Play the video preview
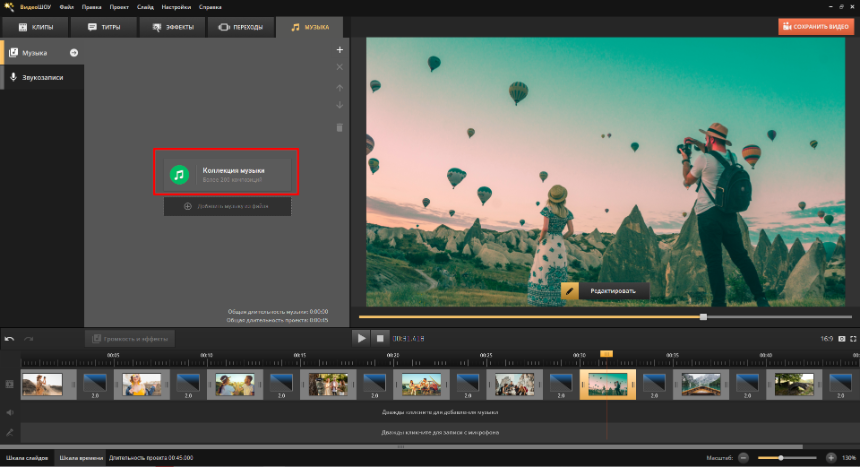The height and width of the screenshot is (467, 860). (x=361, y=339)
